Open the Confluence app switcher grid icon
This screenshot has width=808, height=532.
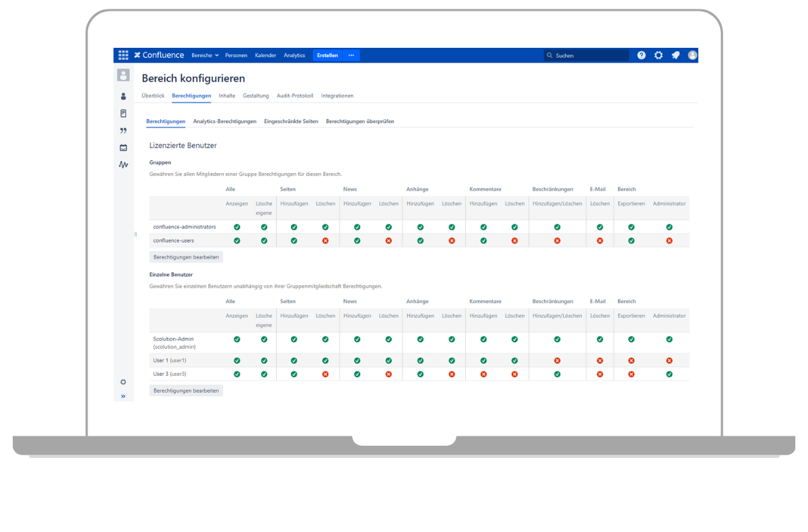tap(123, 55)
